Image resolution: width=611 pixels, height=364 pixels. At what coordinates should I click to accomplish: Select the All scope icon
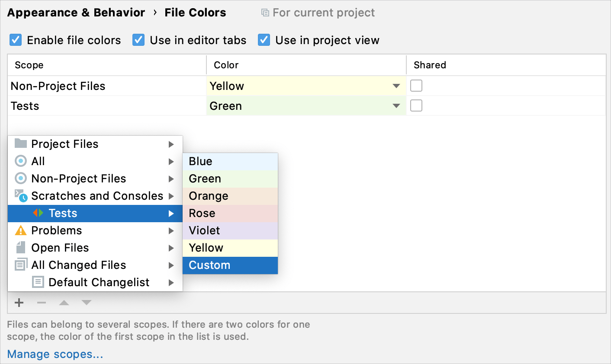point(20,161)
